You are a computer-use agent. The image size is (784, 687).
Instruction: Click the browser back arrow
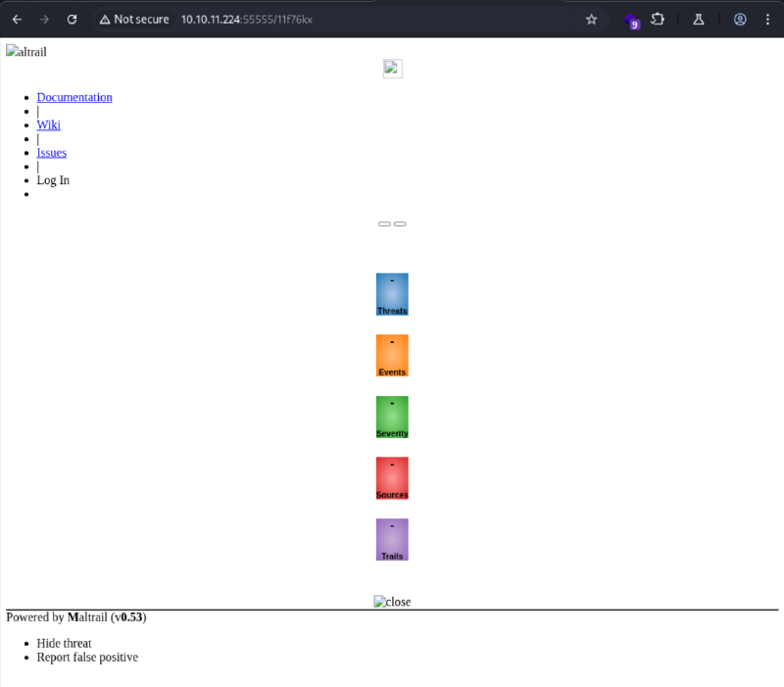(17, 19)
